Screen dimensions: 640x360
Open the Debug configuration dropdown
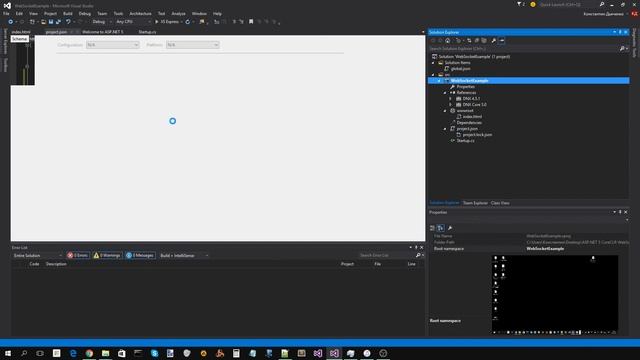[x=101, y=22]
